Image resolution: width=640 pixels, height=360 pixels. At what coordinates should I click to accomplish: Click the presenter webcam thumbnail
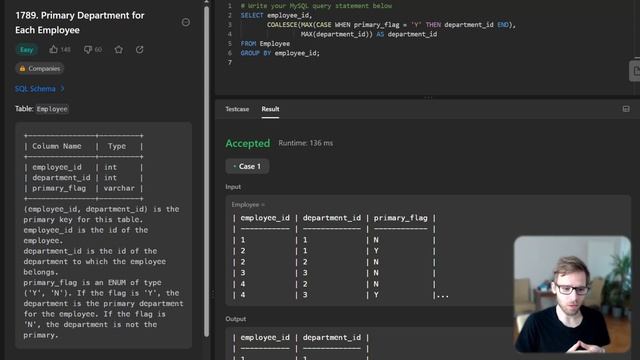pos(572,294)
